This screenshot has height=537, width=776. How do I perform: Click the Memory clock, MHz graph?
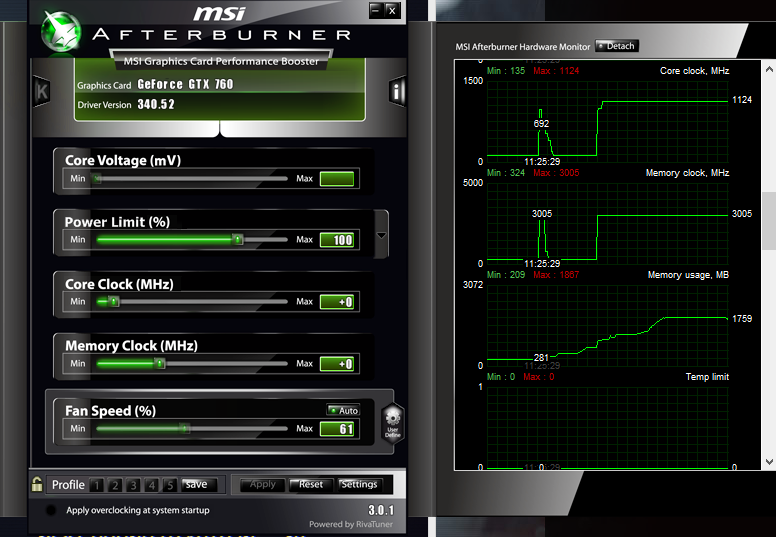tap(608, 223)
